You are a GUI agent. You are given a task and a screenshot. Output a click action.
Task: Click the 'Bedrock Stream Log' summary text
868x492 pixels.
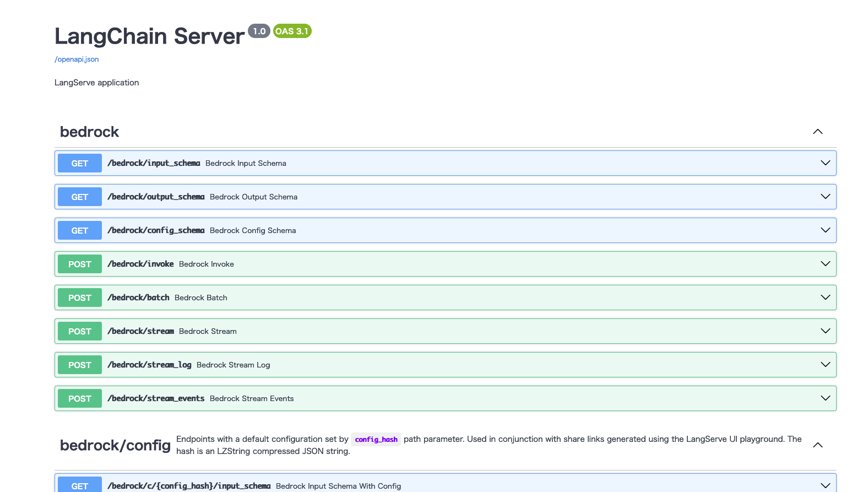click(x=234, y=365)
